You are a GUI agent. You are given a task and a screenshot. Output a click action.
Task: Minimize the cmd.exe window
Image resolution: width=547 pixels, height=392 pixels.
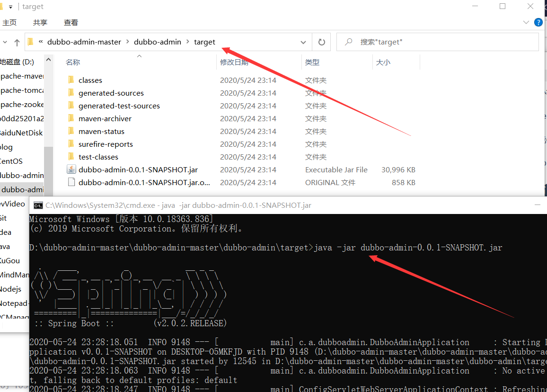pyautogui.click(x=537, y=205)
